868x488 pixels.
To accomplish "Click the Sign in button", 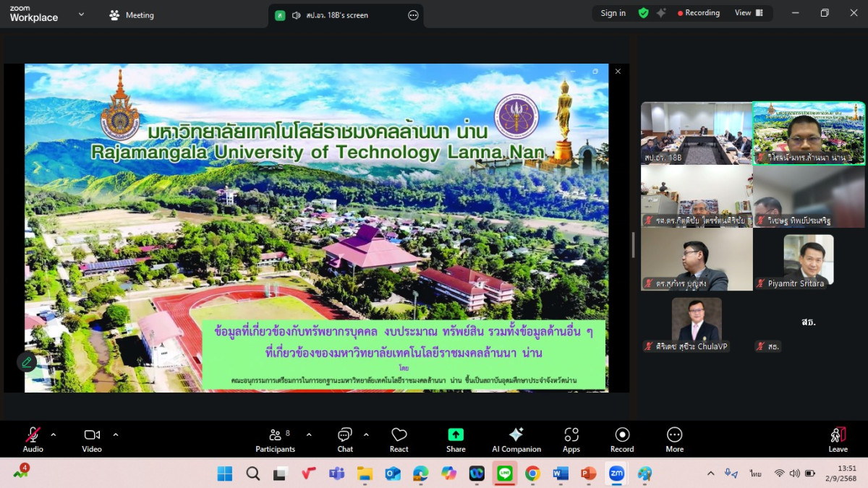I will (x=613, y=13).
